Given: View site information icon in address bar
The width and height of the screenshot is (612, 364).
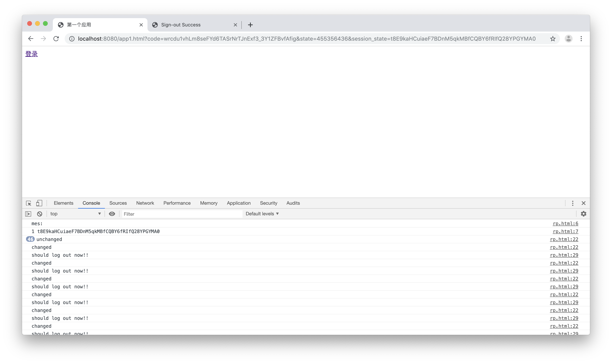Looking at the screenshot, I should (72, 39).
